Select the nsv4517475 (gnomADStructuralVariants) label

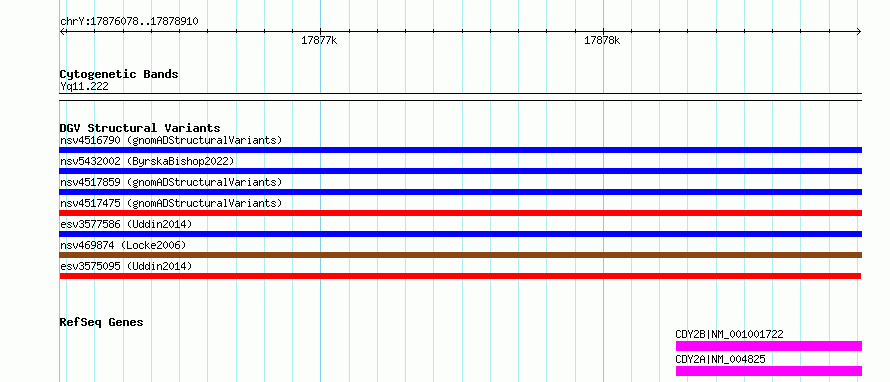(x=171, y=203)
